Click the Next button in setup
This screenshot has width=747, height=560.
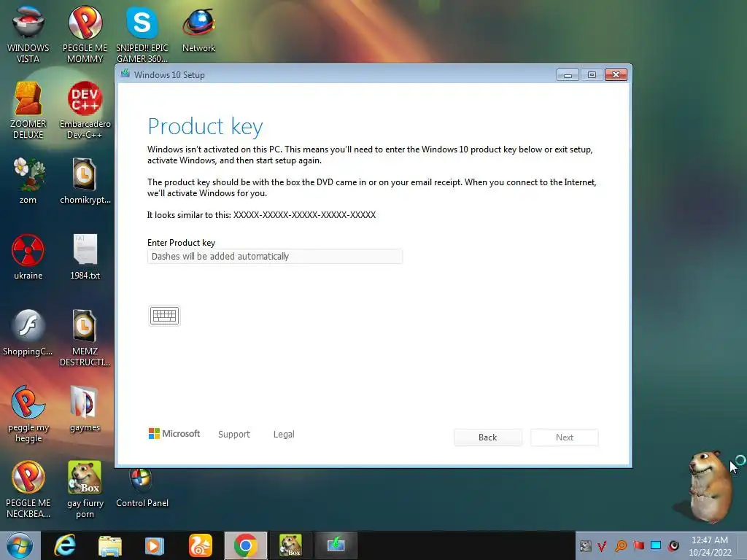[565, 437]
